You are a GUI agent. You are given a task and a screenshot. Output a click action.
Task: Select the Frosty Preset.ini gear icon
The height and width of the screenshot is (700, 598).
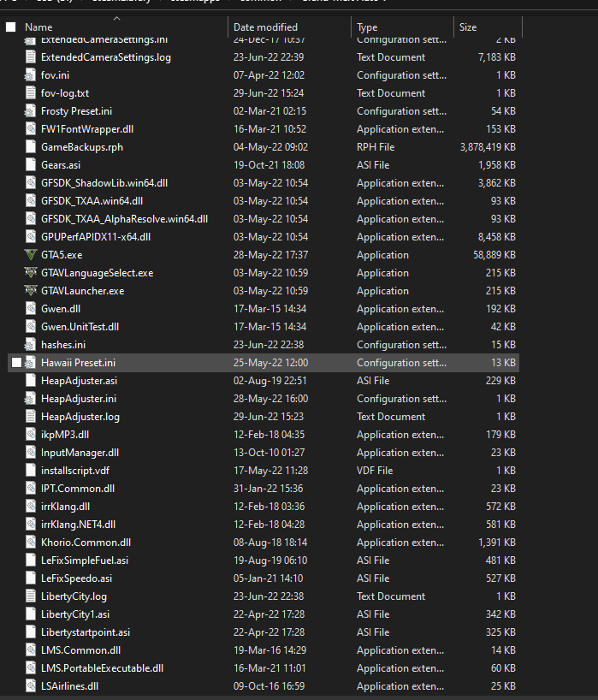tap(32, 111)
